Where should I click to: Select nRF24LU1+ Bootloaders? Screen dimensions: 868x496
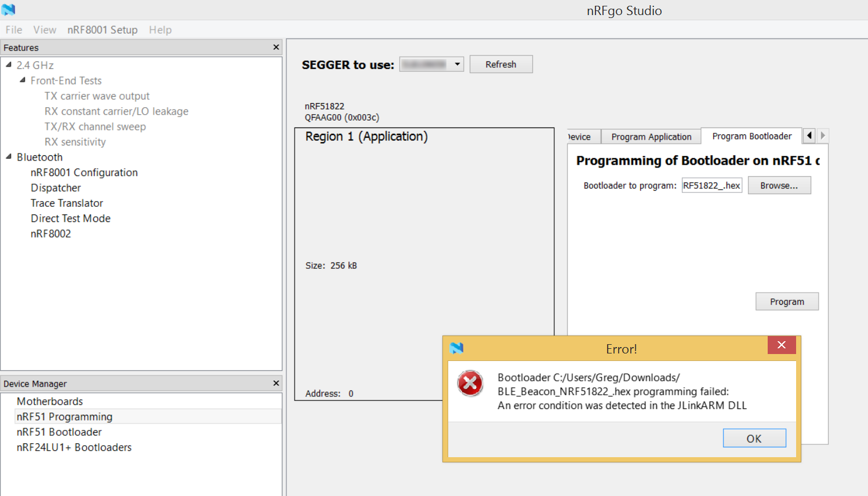tap(74, 447)
